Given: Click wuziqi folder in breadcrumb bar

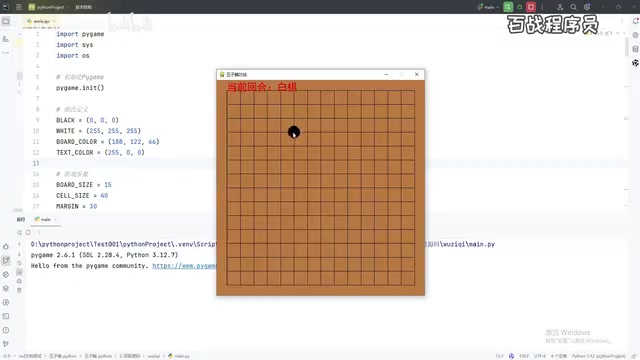Looking at the screenshot, I should tap(153, 356).
